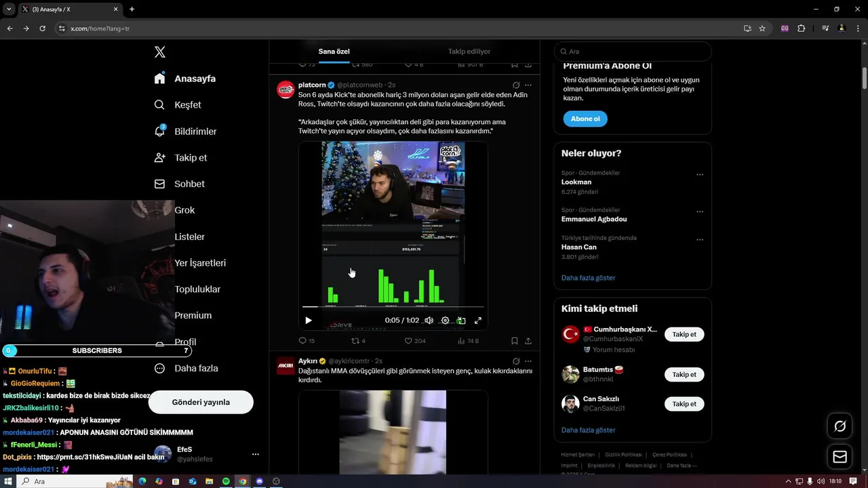Viewport: 868px width, 488px height.
Task: Open Bildirimler notifications
Action: coord(185,131)
